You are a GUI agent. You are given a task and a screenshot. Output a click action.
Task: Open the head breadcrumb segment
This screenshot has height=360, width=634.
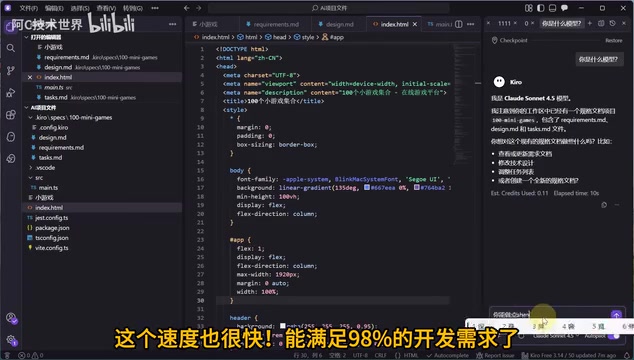click(276, 37)
